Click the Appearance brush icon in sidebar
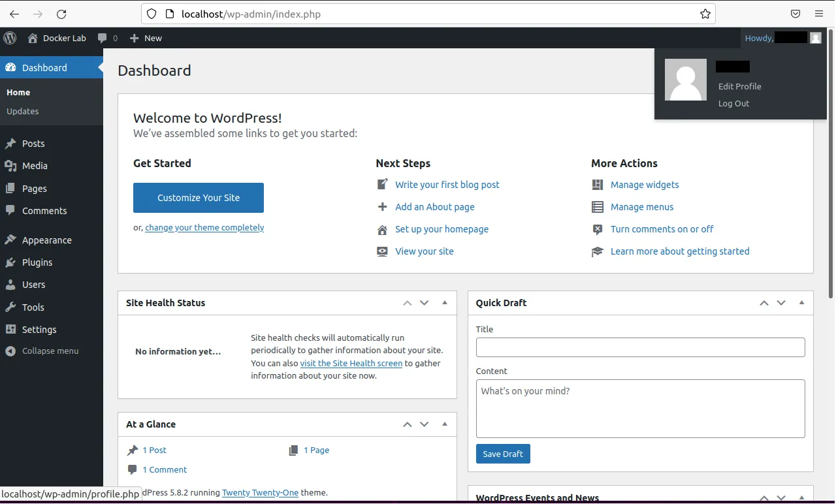836x504 pixels. click(10, 240)
